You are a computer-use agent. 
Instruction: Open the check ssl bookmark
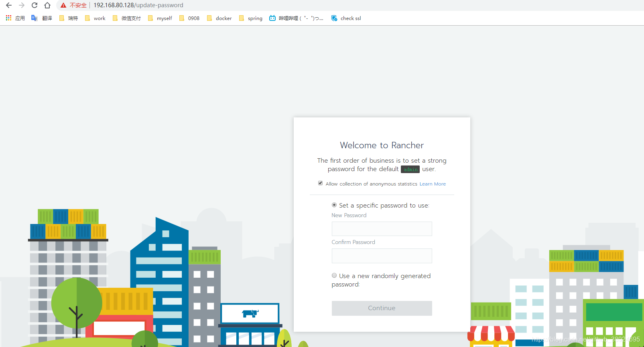click(x=346, y=18)
